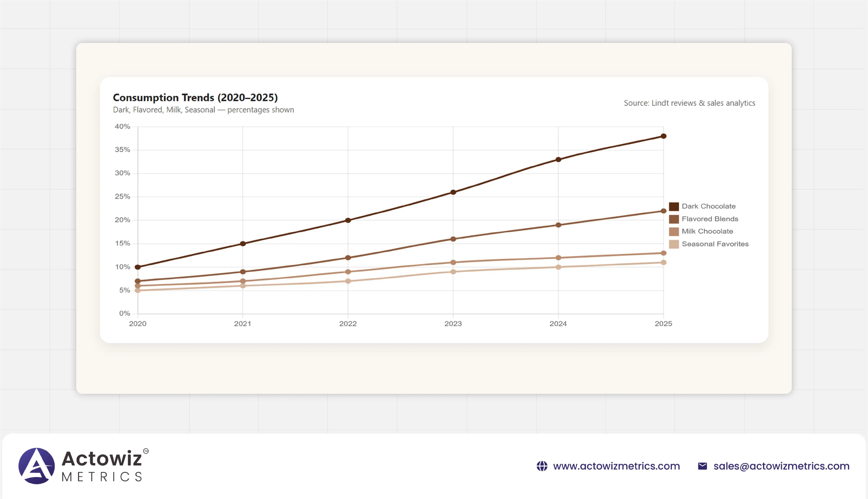Image resolution: width=868 pixels, height=499 pixels.
Task: Toggle Dark Chocolate legend color swatch
Action: (x=674, y=206)
